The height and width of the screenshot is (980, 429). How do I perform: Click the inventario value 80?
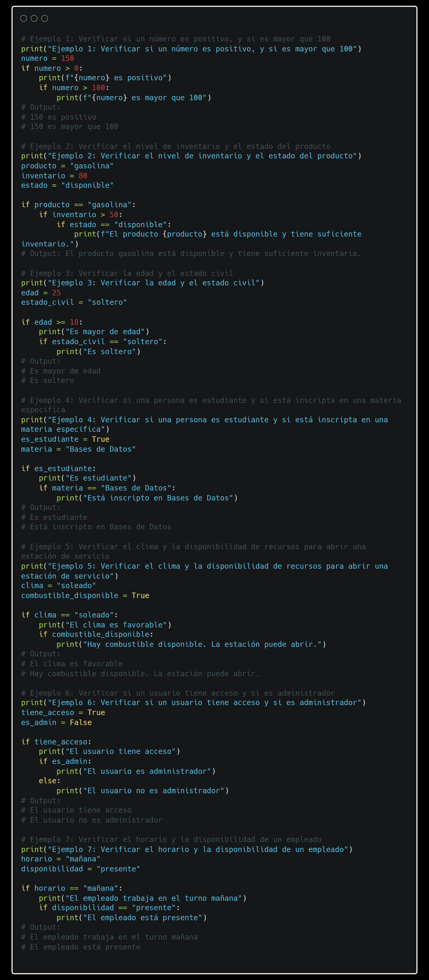tap(83, 176)
